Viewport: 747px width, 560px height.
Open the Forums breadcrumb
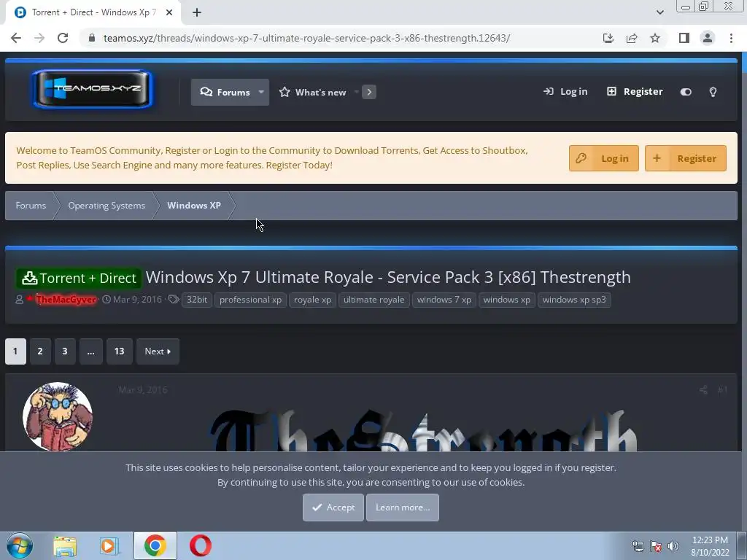[31, 206]
